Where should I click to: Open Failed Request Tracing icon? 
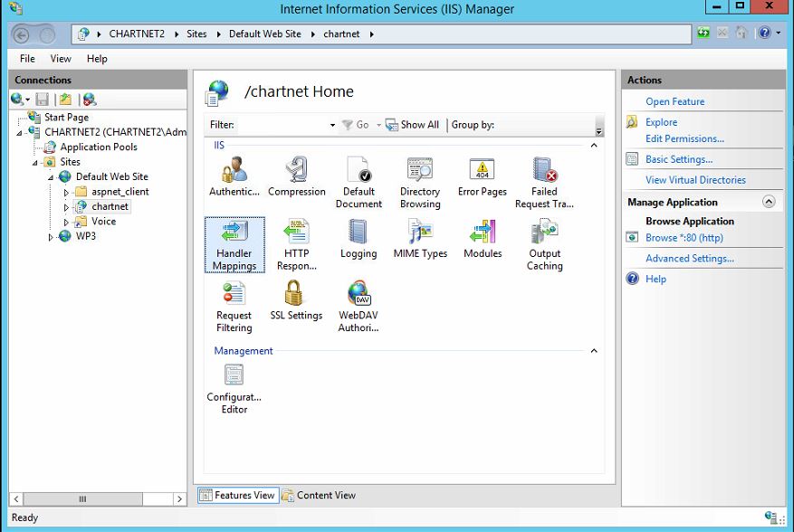point(544,182)
